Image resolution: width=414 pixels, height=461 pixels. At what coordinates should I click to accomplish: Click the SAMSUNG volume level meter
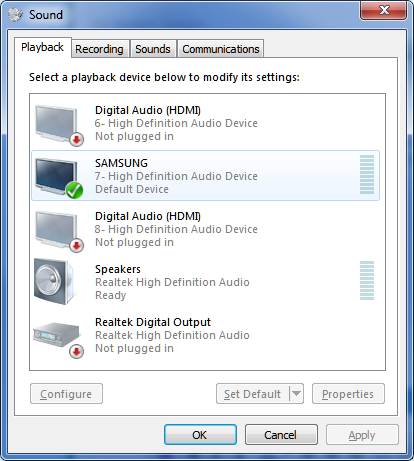click(367, 175)
